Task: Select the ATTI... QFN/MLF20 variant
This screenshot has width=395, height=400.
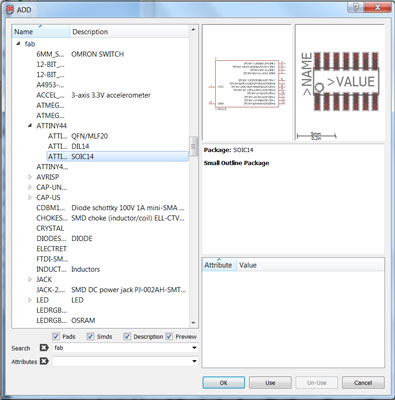Action: point(117,136)
